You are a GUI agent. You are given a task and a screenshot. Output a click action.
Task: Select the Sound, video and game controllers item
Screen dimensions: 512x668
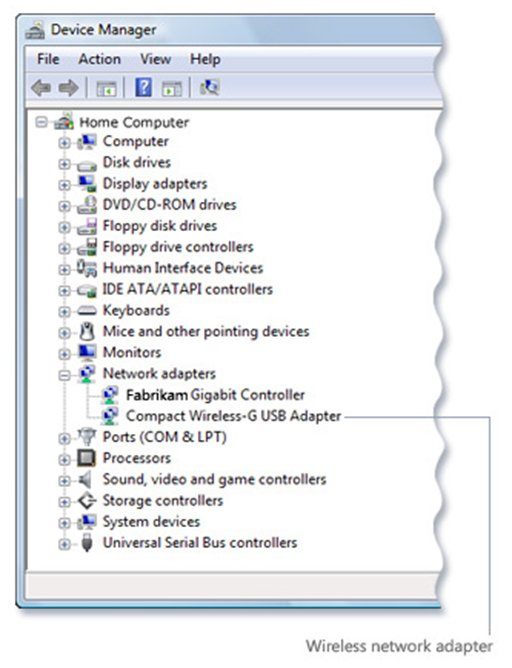[x=215, y=479]
